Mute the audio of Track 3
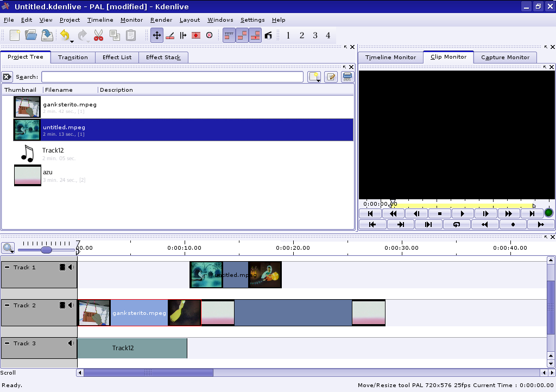The height and width of the screenshot is (392, 556). click(x=71, y=343)
